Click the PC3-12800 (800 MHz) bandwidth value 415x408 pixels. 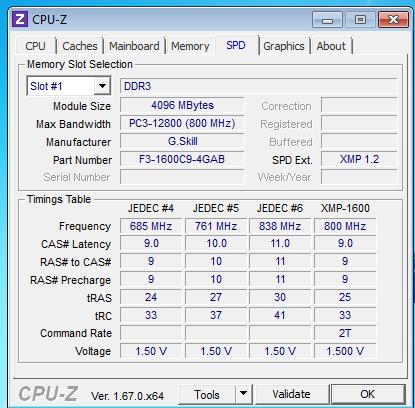click(182, 123)
